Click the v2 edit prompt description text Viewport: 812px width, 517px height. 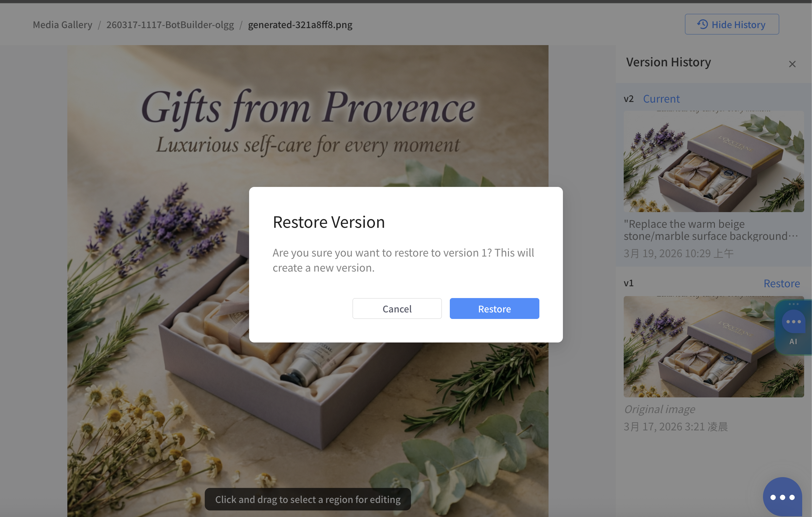click(711, 230)
